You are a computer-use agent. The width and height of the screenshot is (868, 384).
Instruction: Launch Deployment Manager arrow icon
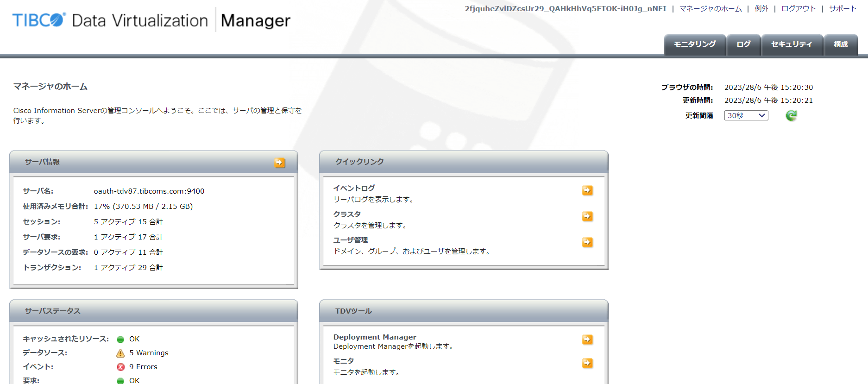[x=587, y=340]
